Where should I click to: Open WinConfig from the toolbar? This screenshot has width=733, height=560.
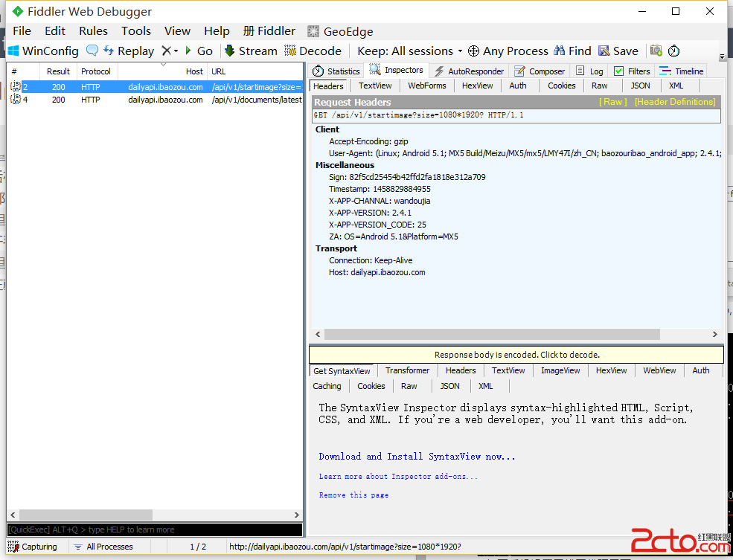click(43, 51)
